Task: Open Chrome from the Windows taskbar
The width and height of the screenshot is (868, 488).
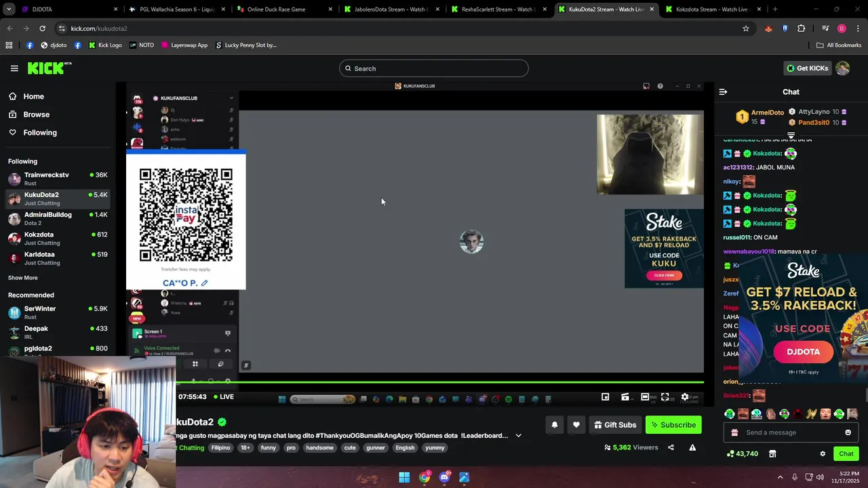Action: click(x=425, y=477)
